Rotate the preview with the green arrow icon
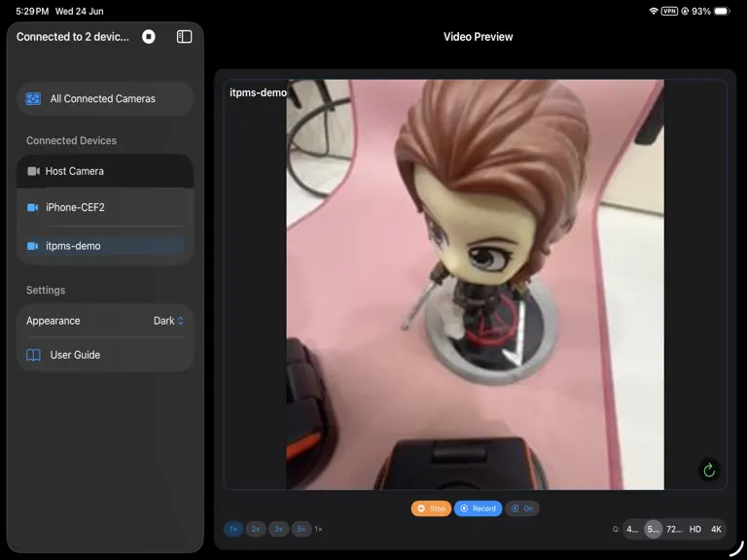The height and width of the screenshot is (560, 747). click(x=709, y=471)
